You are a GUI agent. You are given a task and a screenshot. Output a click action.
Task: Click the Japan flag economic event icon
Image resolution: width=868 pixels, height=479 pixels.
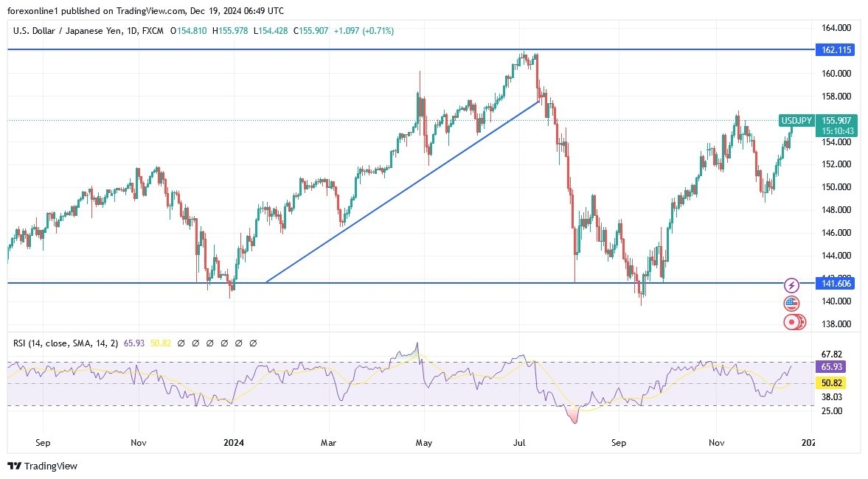click(x=793, y=321)
